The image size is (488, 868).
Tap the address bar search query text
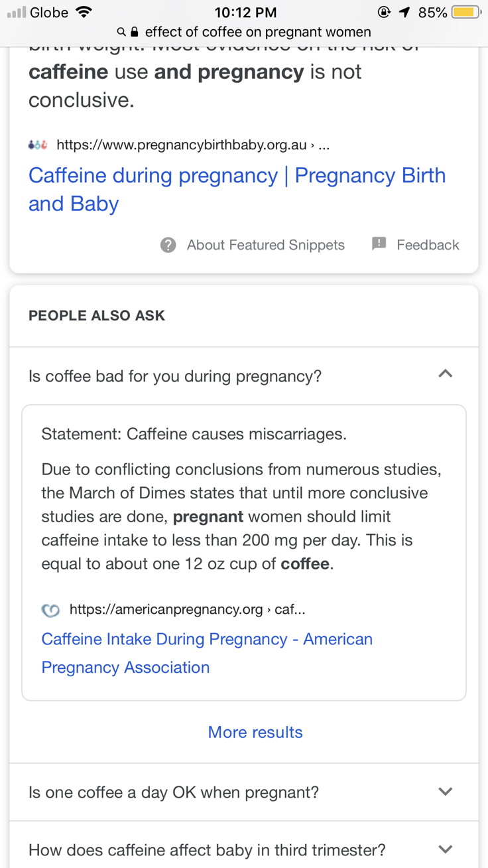pyautogui.click(x=258, y=32)
